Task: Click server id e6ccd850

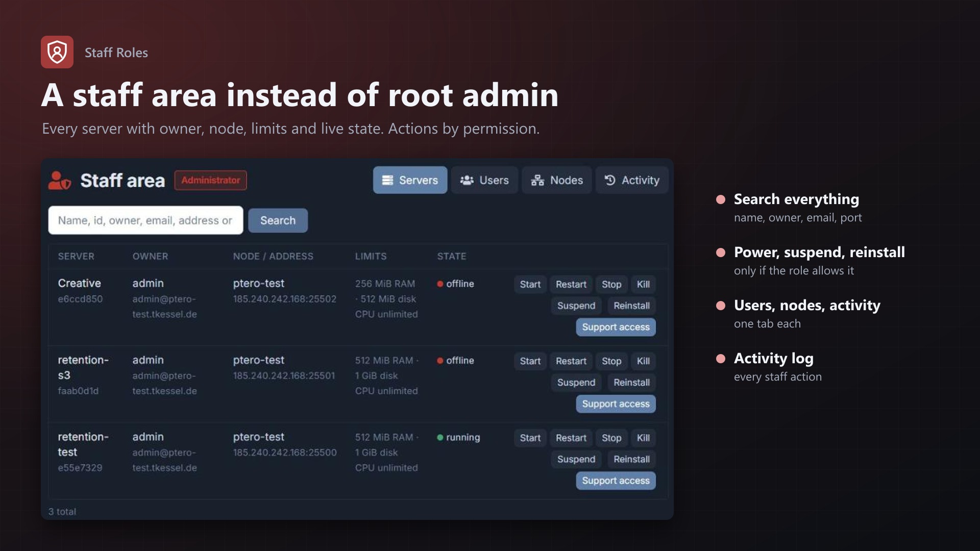Action: pyautogui.click(x=80, y=299)
